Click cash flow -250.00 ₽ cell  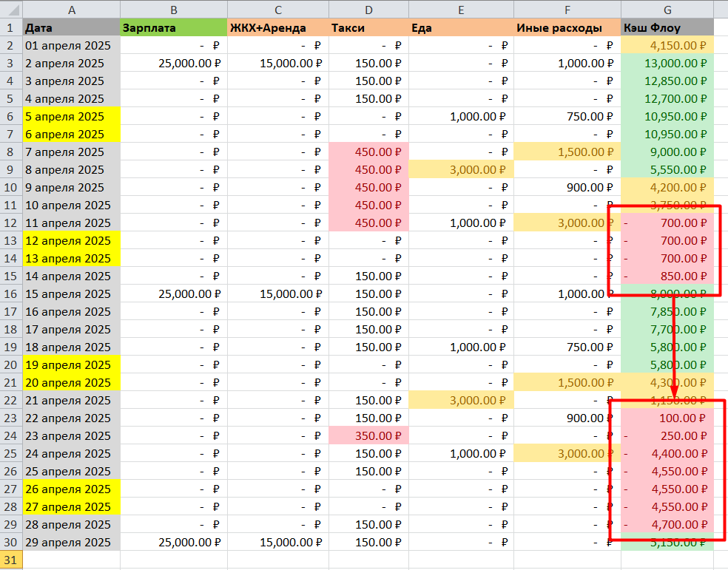coord(667,436)
